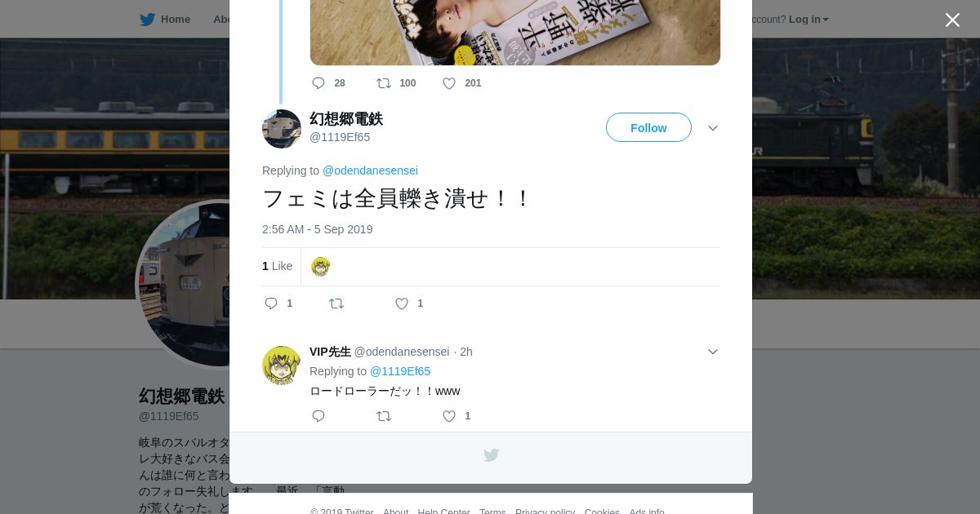Open the @odendanesensei link in Replying to
Viewport: 980px width, 514px height.
tap(370, 171)
